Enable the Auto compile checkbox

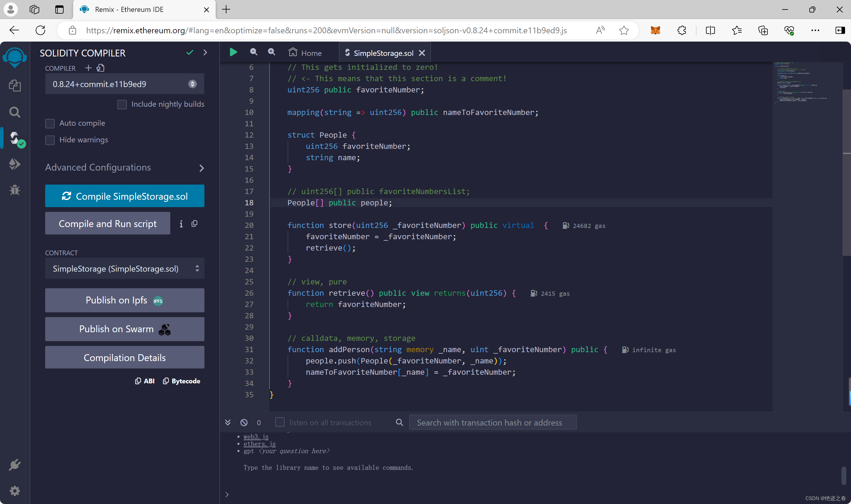click(x=50, y=123)
